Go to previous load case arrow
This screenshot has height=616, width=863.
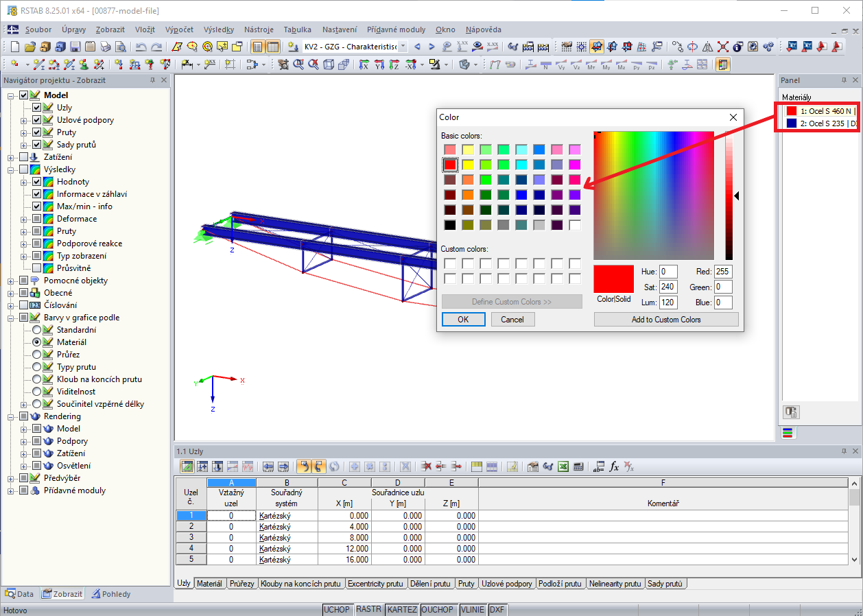pos(416,47)
